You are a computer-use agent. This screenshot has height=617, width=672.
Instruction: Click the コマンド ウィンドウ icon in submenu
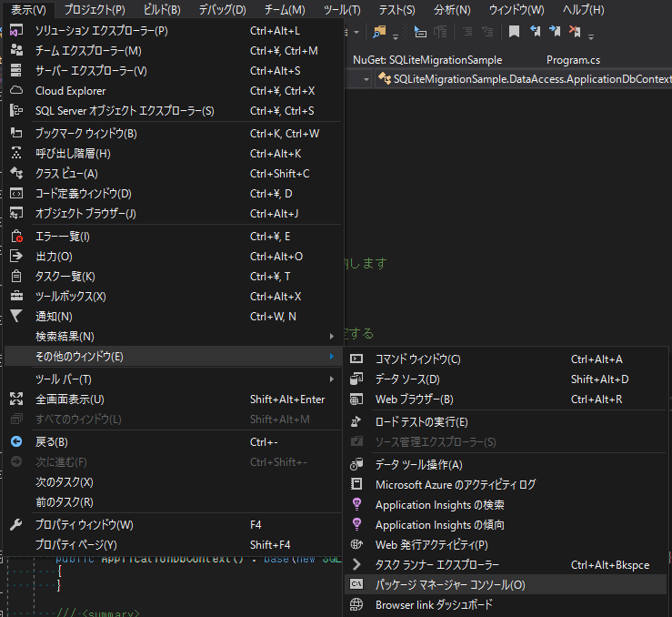point(356,359)
